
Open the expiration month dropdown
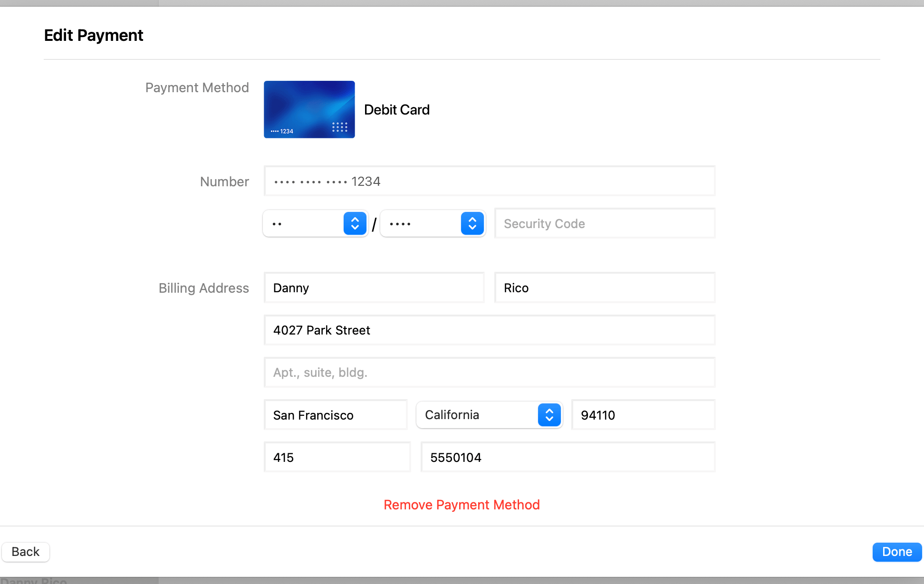pos(316,223)
